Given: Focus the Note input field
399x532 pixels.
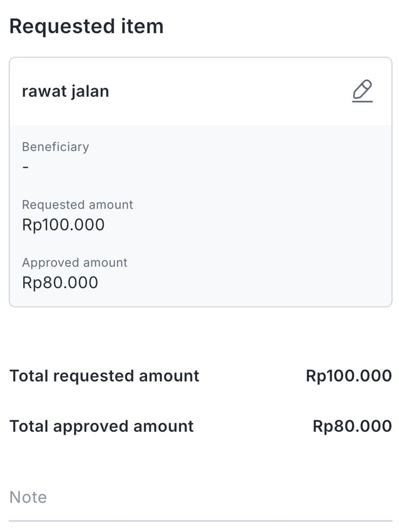Looking at the screenshot, I should click(x=200, y=497).
